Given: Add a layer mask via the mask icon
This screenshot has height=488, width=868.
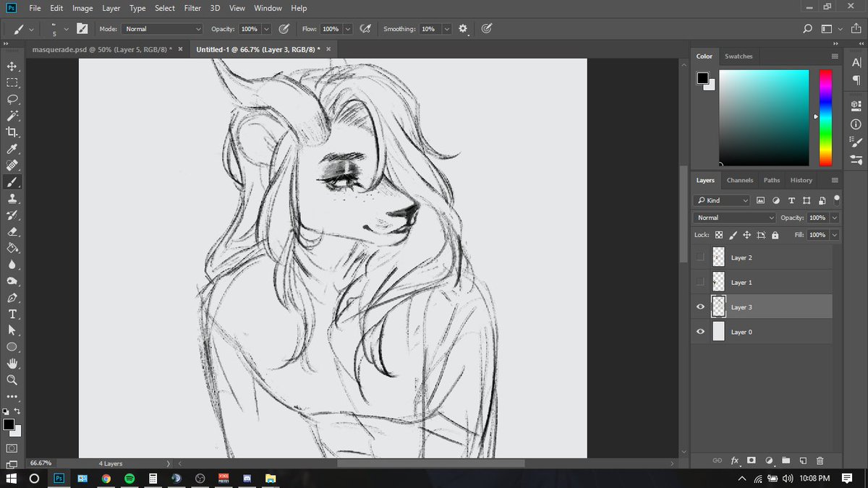Looking at the screenshot, I should (x=752, y=461).
